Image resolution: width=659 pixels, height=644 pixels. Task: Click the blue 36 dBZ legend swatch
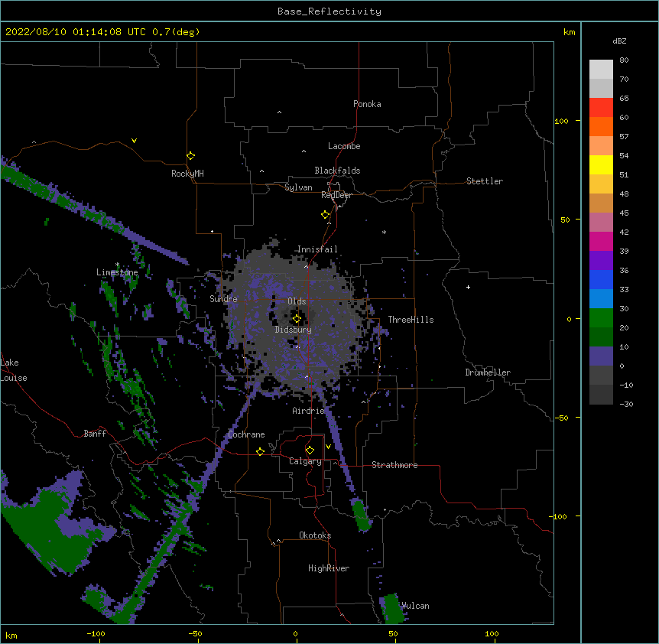tap(601, 279)
